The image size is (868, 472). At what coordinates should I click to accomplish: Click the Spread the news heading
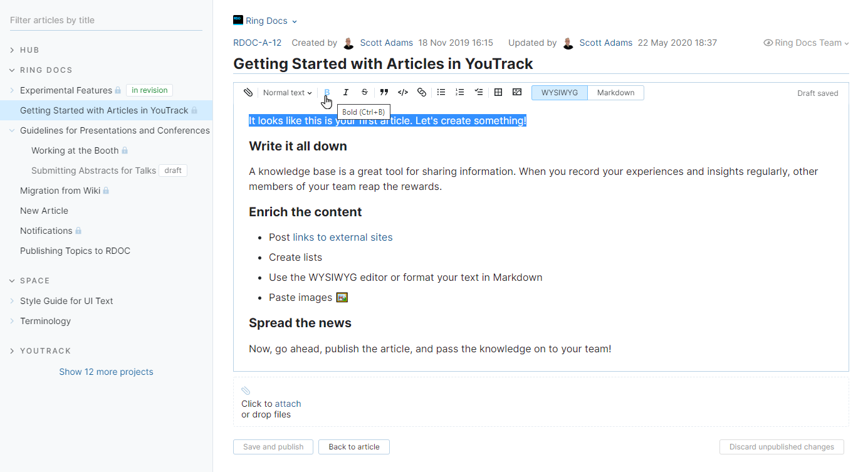(300, 323)
